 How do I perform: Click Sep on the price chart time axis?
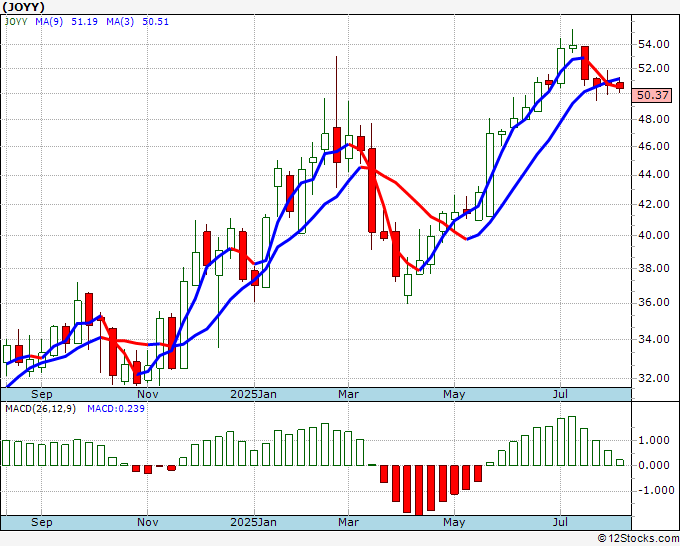(x=42, y=394)
